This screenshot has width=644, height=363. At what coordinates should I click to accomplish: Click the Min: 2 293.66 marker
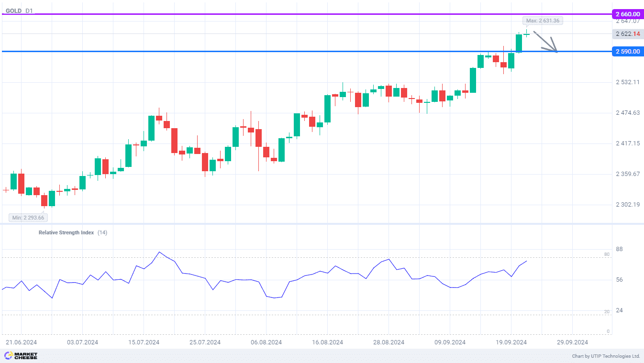coord(28,218)
